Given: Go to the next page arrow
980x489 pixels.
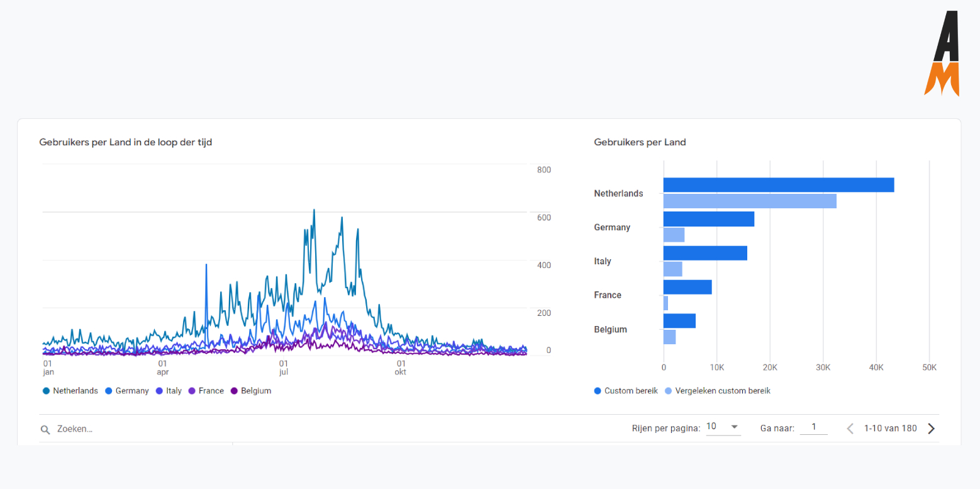Looking at the screenshot, I should [932, 429].
